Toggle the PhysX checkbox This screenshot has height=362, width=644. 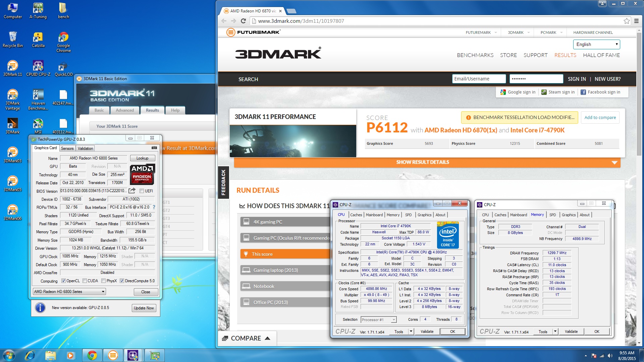click(104, 281)
